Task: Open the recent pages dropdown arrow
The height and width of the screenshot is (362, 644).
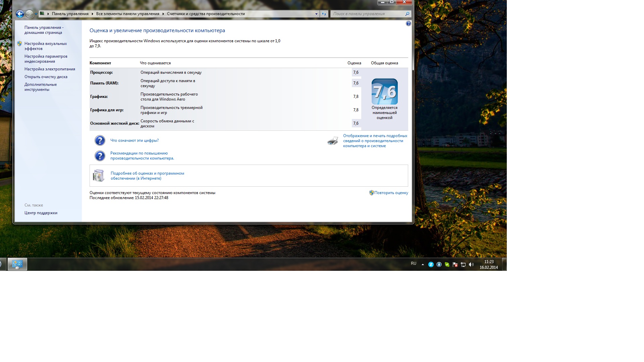Action: 36,14
